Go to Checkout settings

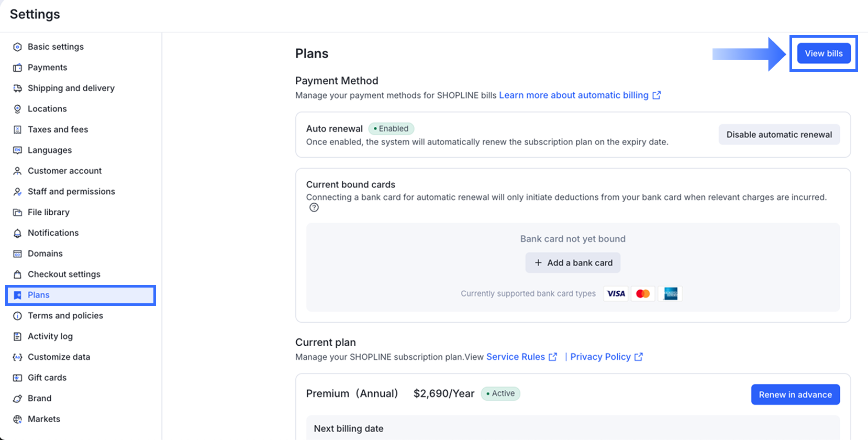[64, 274]
